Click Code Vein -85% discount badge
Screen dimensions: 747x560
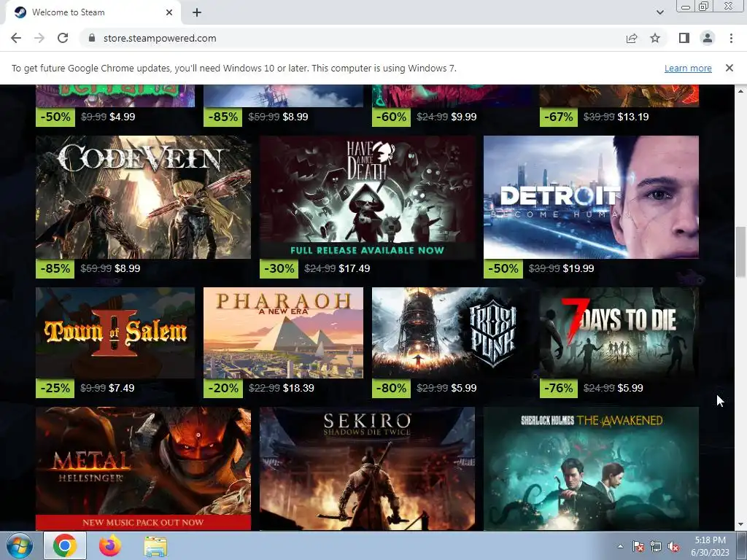point(55,268)
